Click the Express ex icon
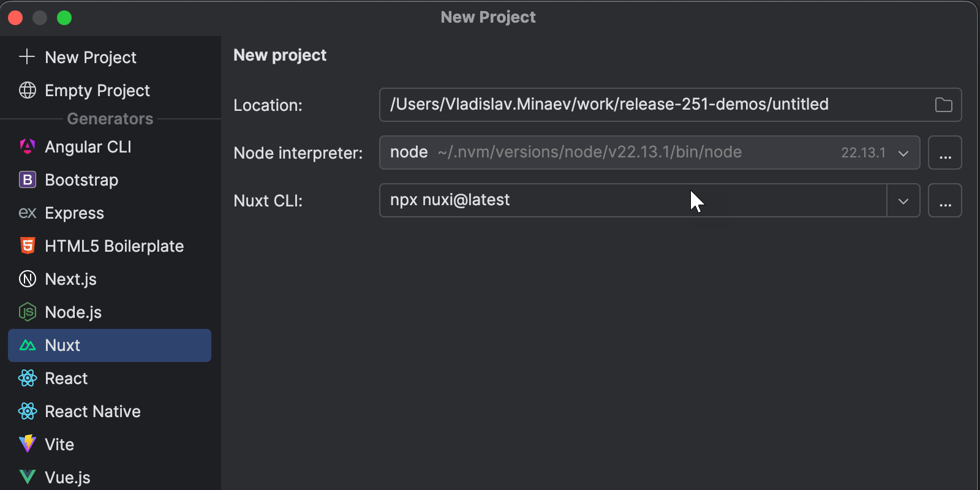This screenshot has height=490, width=980. 28,213
